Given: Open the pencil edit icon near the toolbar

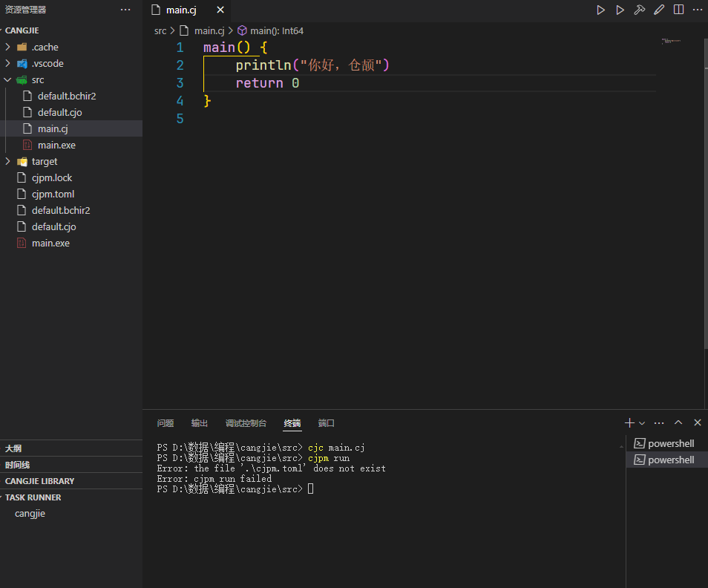Looking at the screenshot, I should pyautogui.click(x=659, y=10).
